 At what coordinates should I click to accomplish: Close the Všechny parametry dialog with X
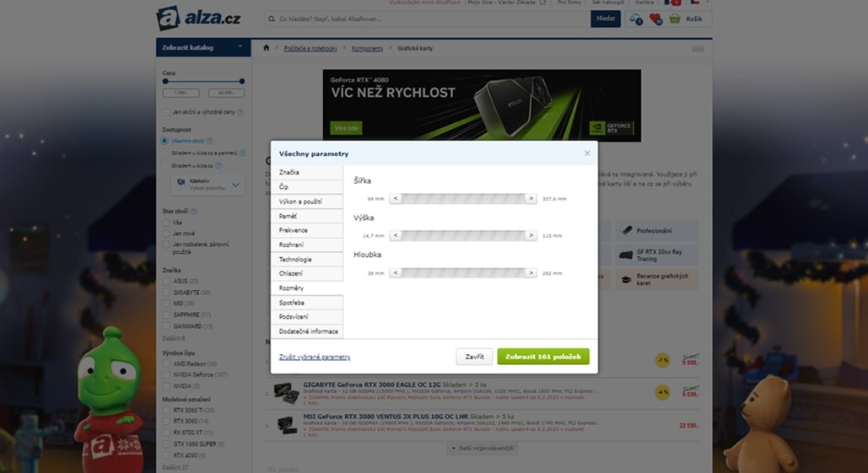click(x=587, y=153)
